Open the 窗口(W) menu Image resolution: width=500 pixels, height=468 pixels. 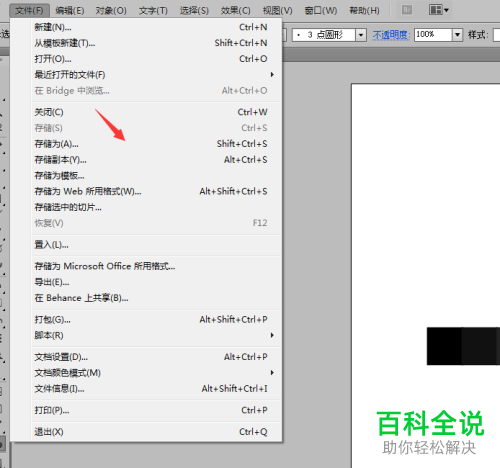point(321,11)
